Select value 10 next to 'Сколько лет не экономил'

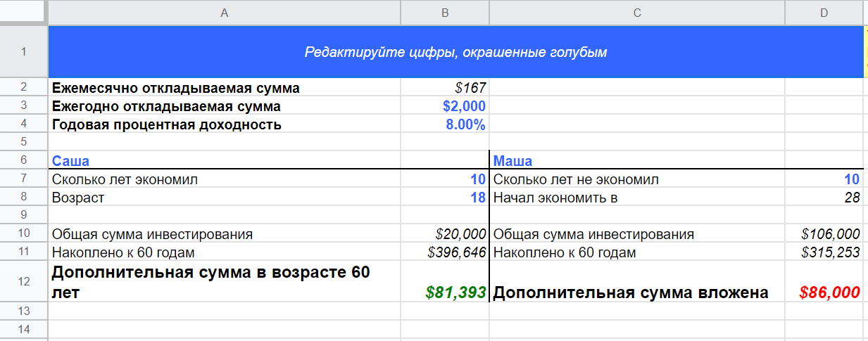pos(824,179)
